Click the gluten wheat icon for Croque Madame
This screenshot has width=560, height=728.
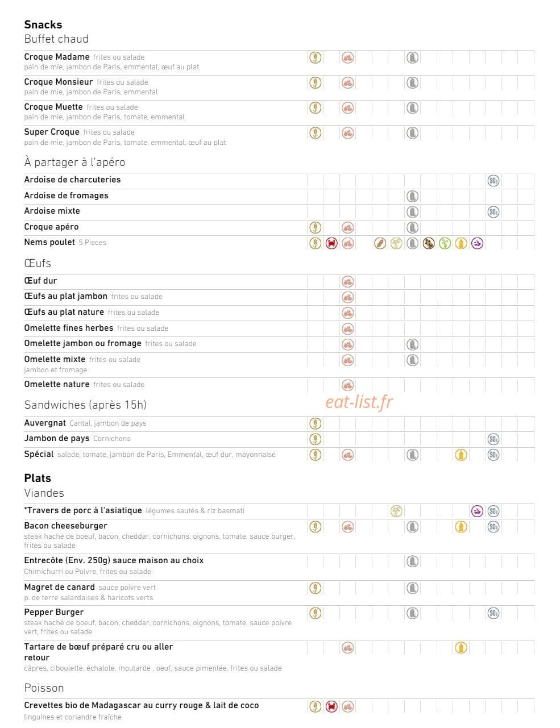point(315,57)
